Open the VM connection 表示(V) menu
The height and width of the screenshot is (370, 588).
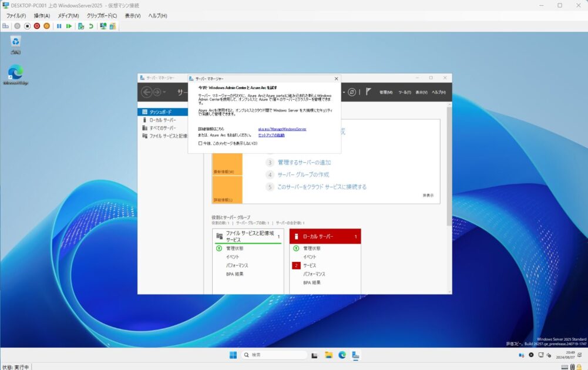133,16
